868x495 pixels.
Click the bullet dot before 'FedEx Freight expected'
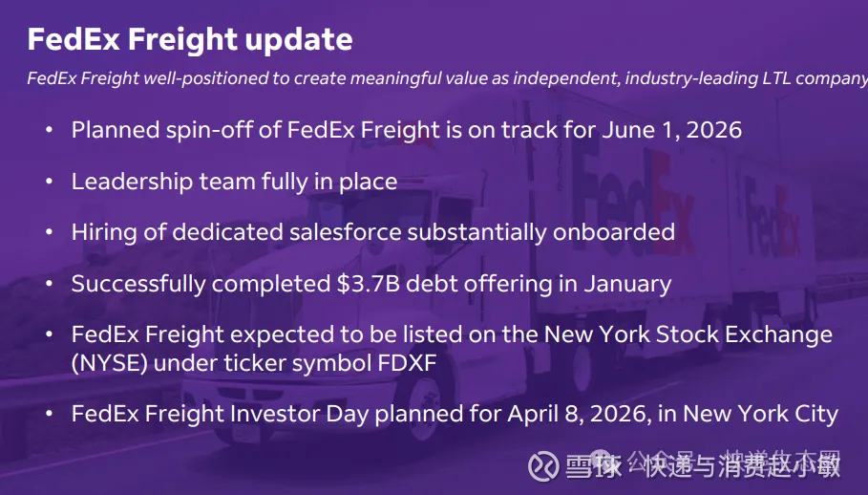[49, 335]
